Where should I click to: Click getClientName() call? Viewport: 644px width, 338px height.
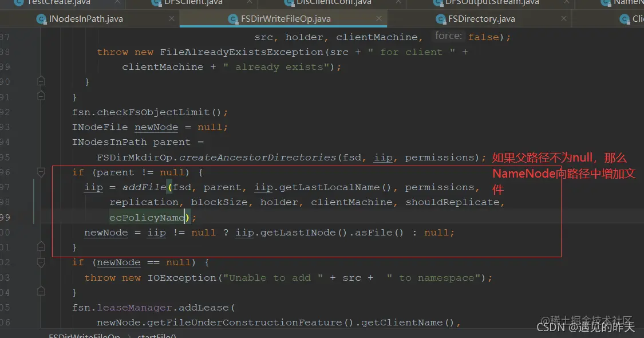(x=407, y=323)
